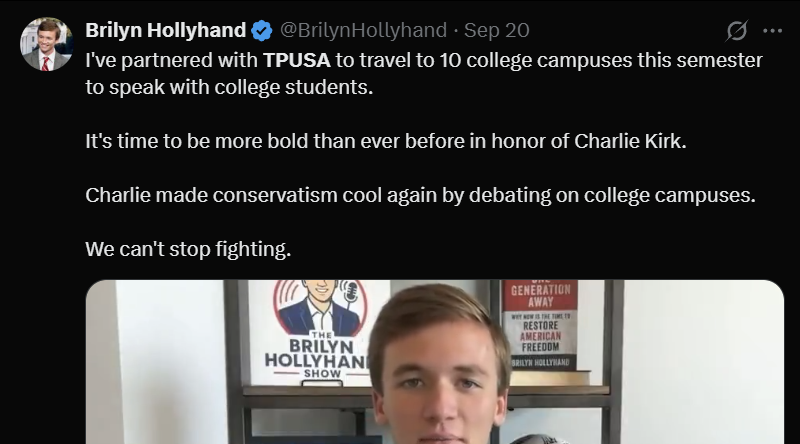
Task: Open the three-dot more options menu
Action: tap(772, 30)
